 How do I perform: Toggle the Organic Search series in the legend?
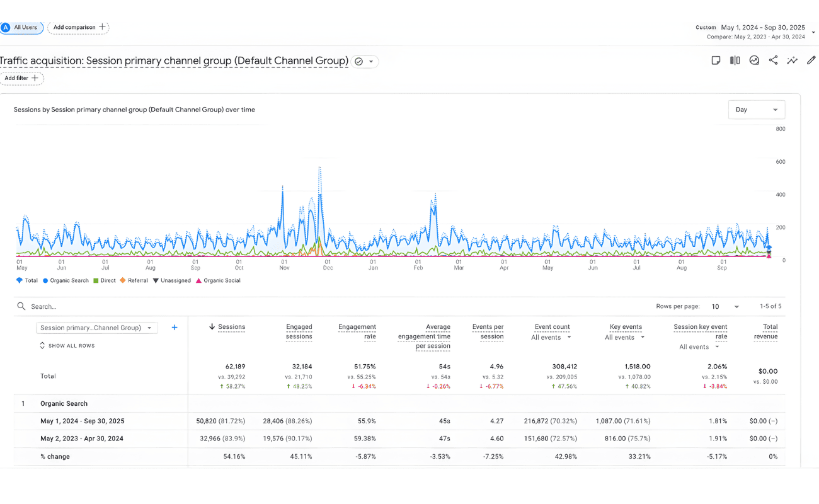pyautogui.click(x=66, y=280)
